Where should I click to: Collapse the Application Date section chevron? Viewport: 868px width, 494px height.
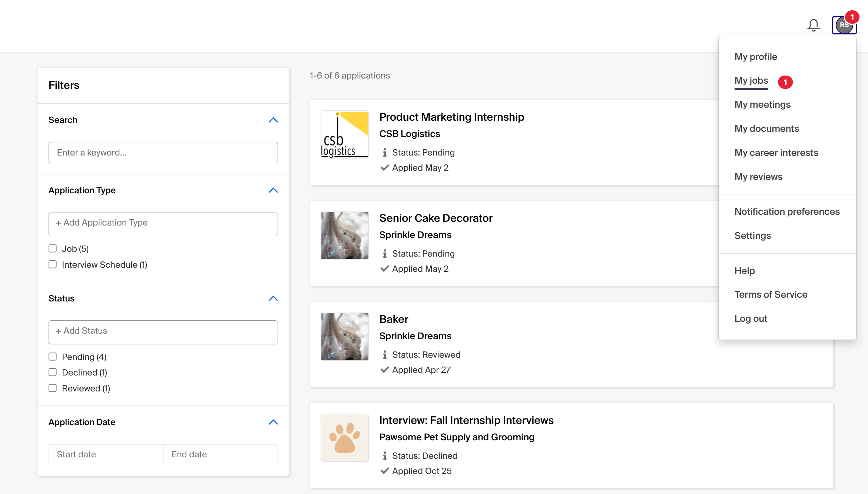(x=273, y=422)
